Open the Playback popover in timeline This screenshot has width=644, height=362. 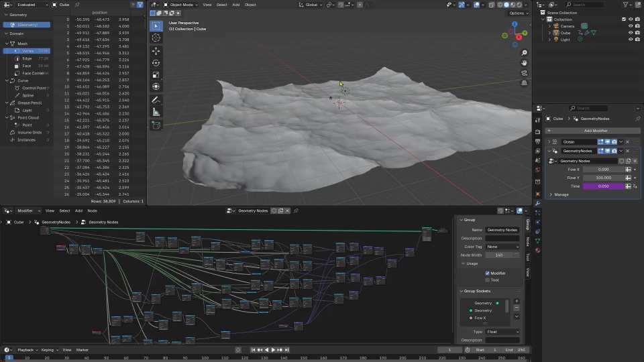coord(28,350)
